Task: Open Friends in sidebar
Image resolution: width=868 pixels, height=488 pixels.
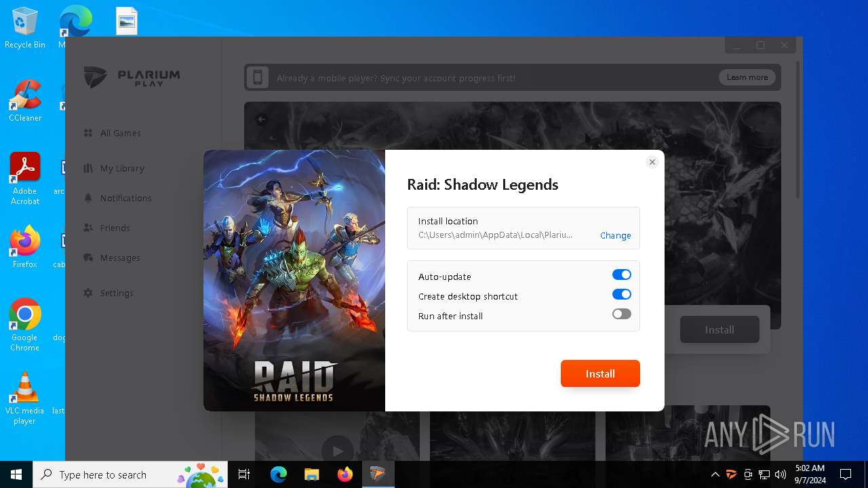Action: [x=115, y=228]
